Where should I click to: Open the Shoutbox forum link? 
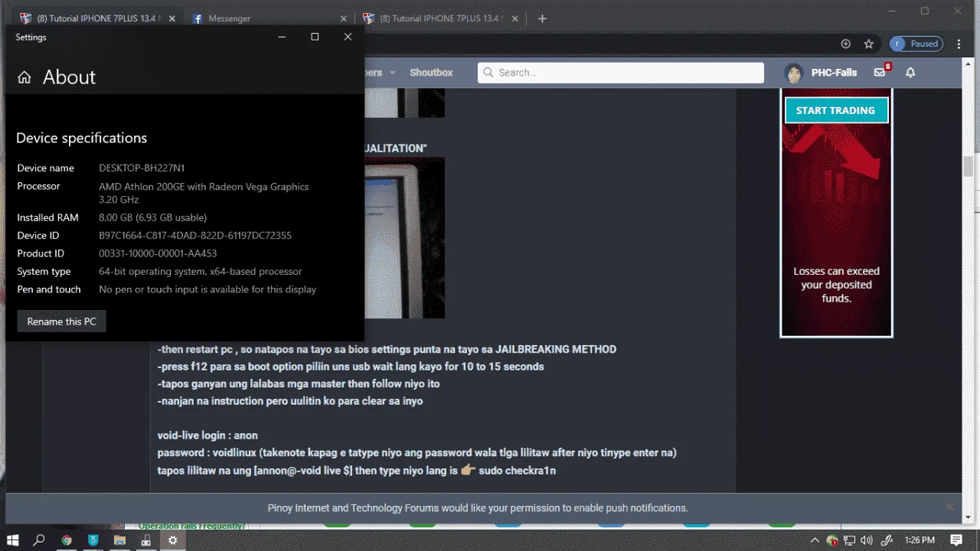[x=431, y=73]
